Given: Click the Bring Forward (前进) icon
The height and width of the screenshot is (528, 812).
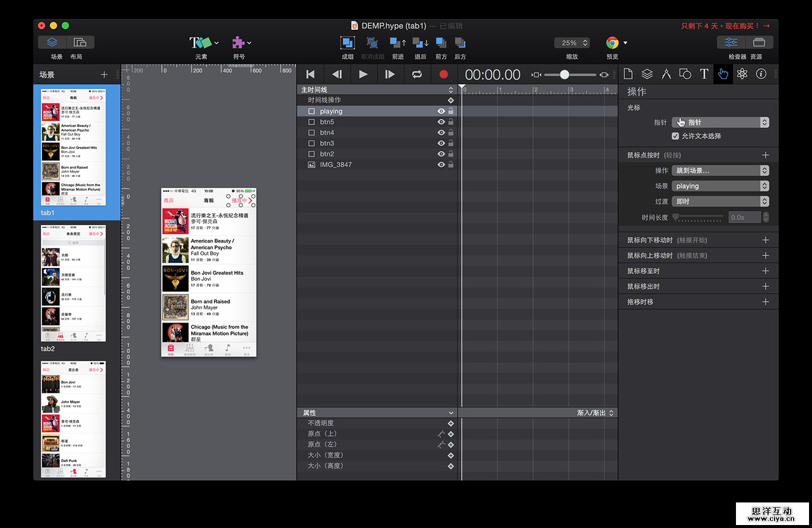Looking at the screenshot, I should [397, 43].
